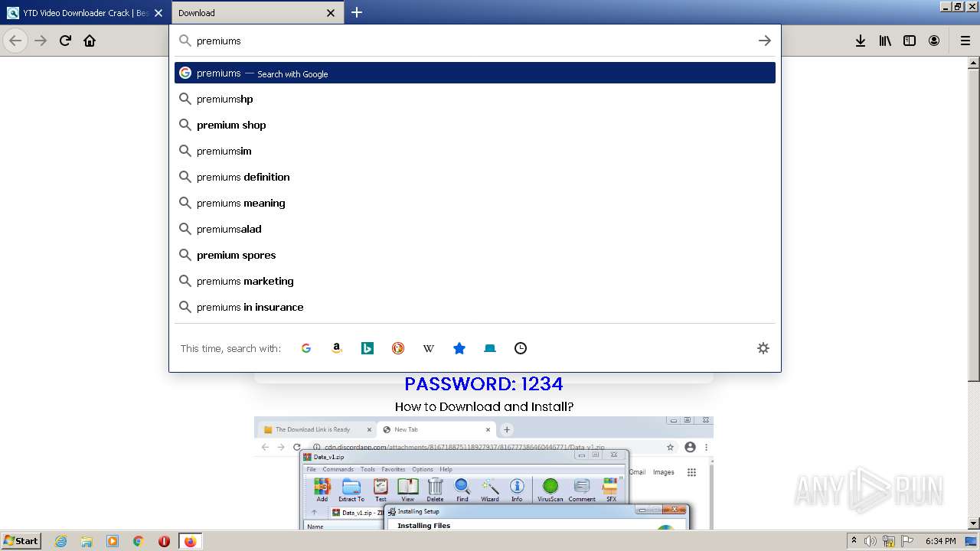Image resolution: width=980 pixels, height=551 pixels.
Task: Open the Firefox home page
Action: click(90, 41)
